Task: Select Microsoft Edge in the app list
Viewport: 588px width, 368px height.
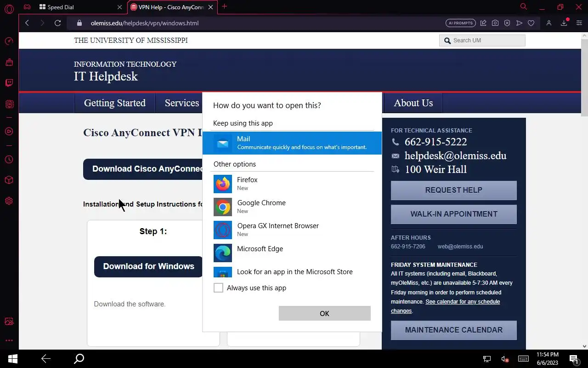Action: (x=292, y=253)
